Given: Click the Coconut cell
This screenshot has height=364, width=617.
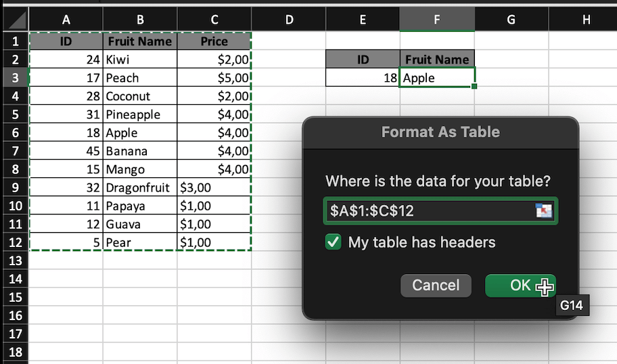Looking at the screenshot, I should pos(140,96).
